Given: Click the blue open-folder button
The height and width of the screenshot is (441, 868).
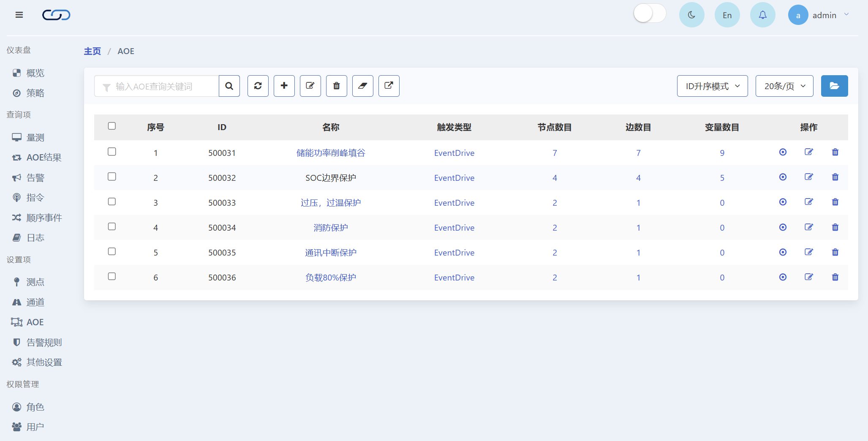Looking at the screenshot, I should 834,86.
